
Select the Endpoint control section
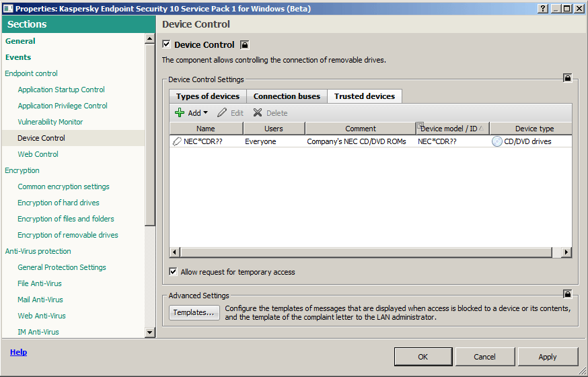[x=31, y=73]
